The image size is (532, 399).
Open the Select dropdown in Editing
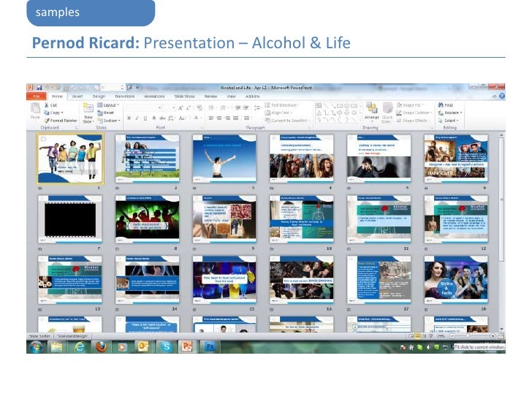point(449,121)
